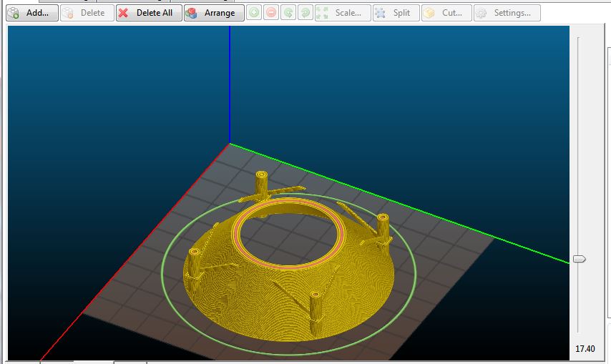Remove all objects with Delete All
This screenshot has width=611, height=364.
[x=149, y=13]
